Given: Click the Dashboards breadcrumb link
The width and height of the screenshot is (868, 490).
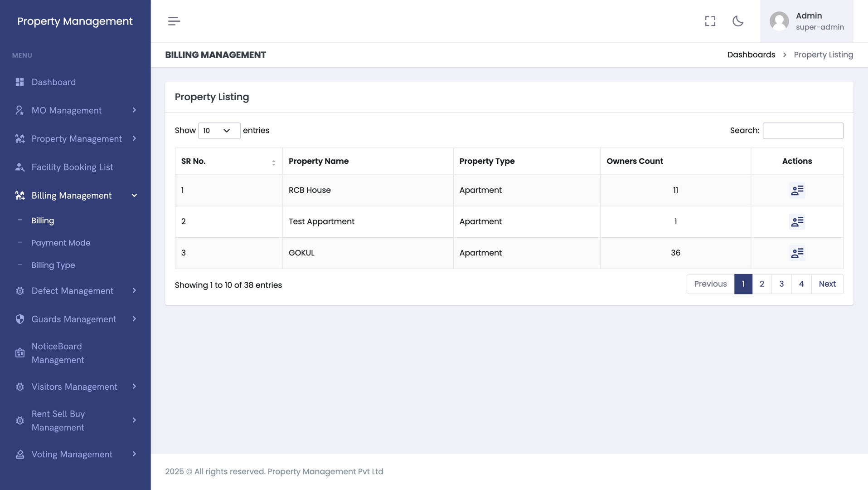Looking at the screenshot, I should click(x=751, y=55).
